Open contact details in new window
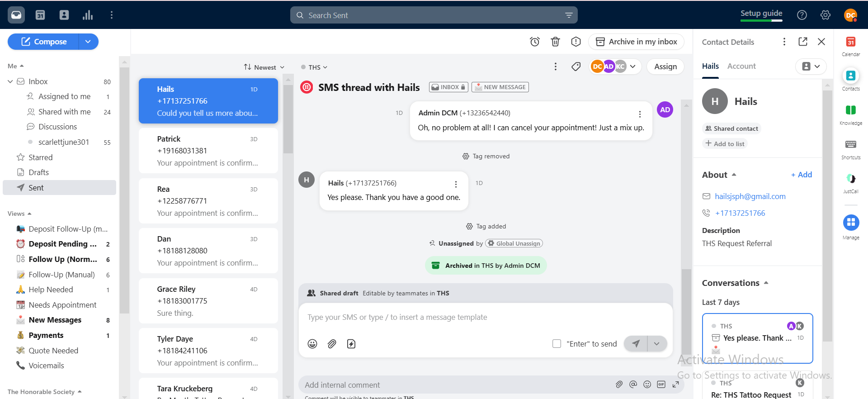The image size is (868, 399). coord(803,42)
